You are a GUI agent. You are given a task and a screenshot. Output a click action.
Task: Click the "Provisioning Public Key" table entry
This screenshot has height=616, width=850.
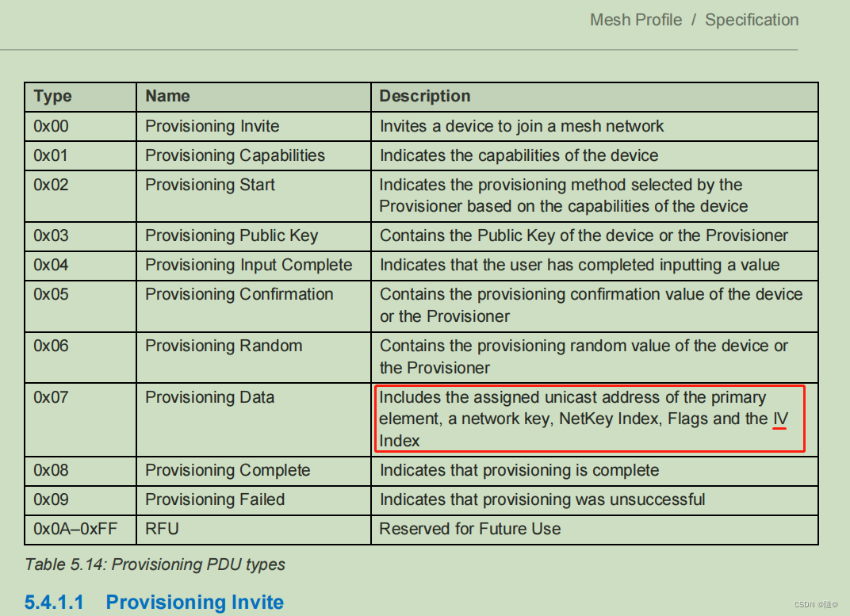[232, 235]
